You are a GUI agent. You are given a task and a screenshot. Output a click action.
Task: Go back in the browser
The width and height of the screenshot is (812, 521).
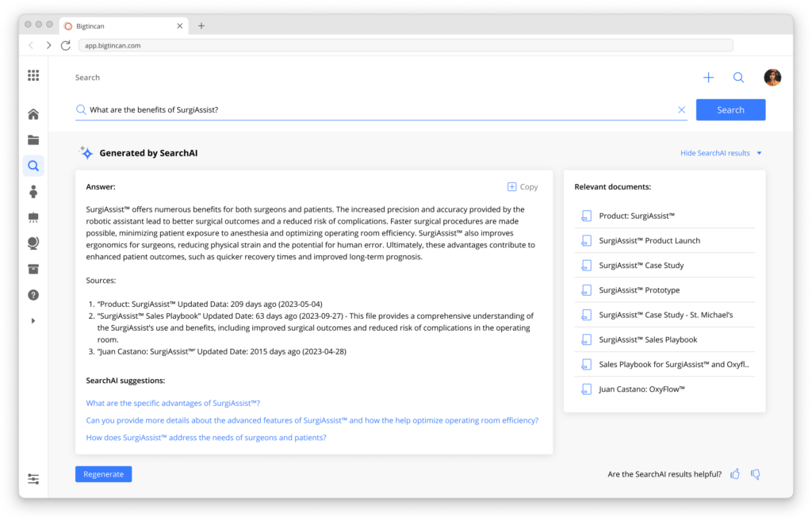pos(31,45)
